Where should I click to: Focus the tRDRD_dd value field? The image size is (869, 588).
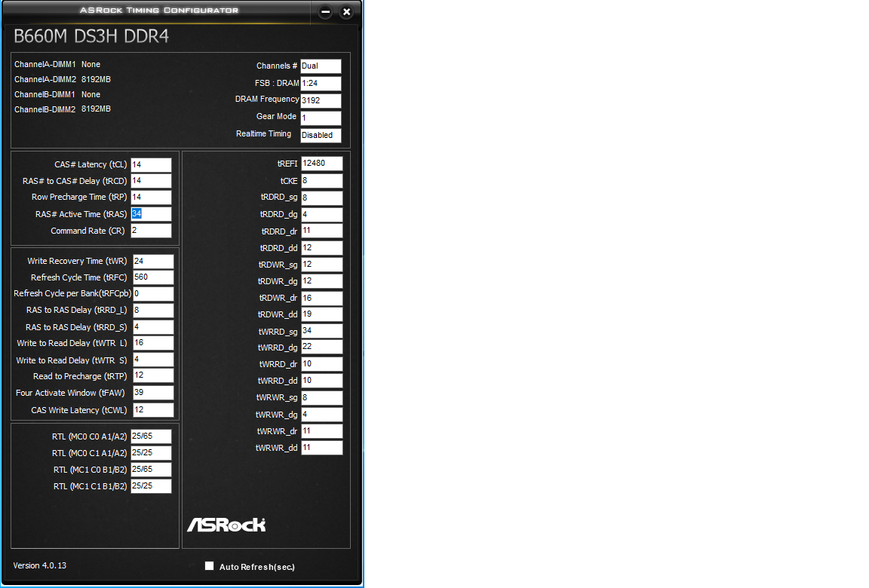[x=322, y=248]
